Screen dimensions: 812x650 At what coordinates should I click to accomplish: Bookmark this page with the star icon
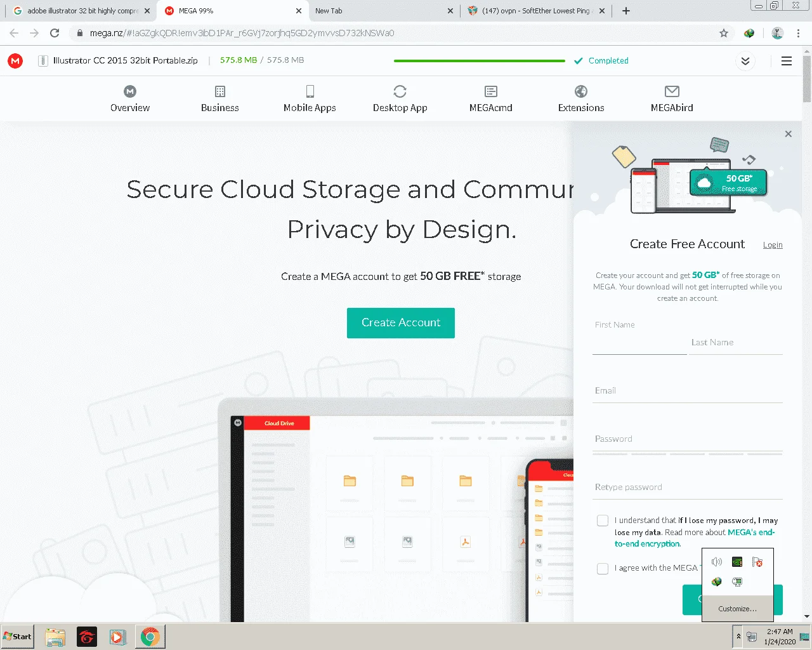click(x=724, y=33)
